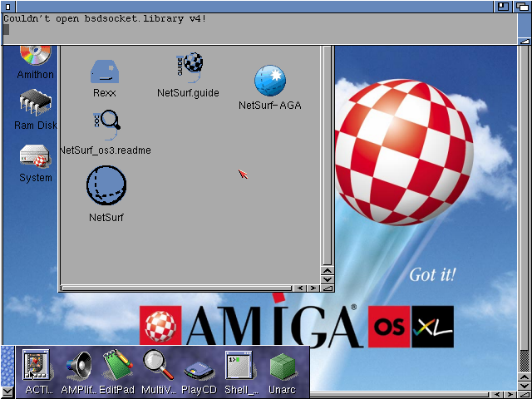532x399 pixels.
Task: Click Workbench window scroll right arrow
Action: pyautogui.click(x=510, y=395)
